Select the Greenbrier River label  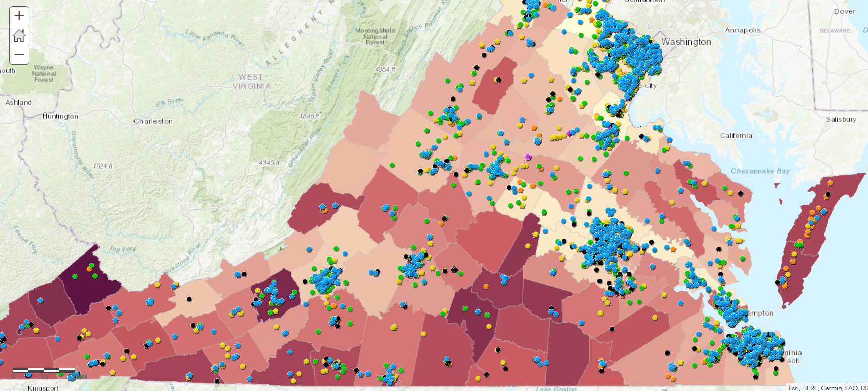pos(305,147)
